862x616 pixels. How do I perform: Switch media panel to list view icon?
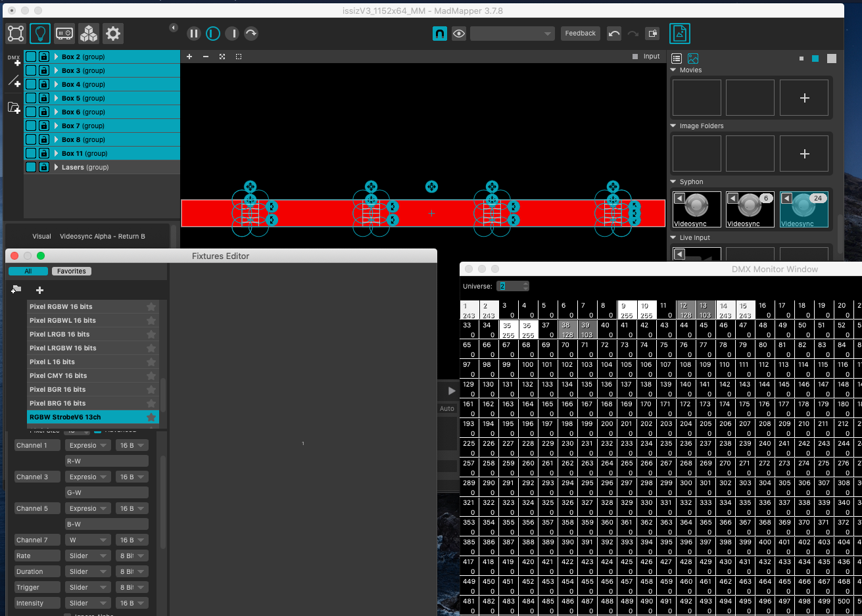click(x=677, y=59)
